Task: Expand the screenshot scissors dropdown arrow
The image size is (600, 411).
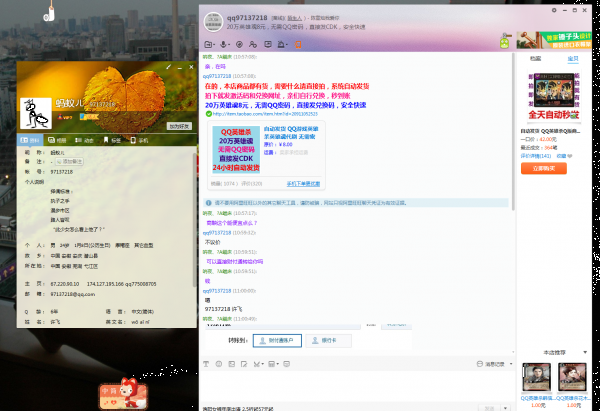Action: point(262,364)
